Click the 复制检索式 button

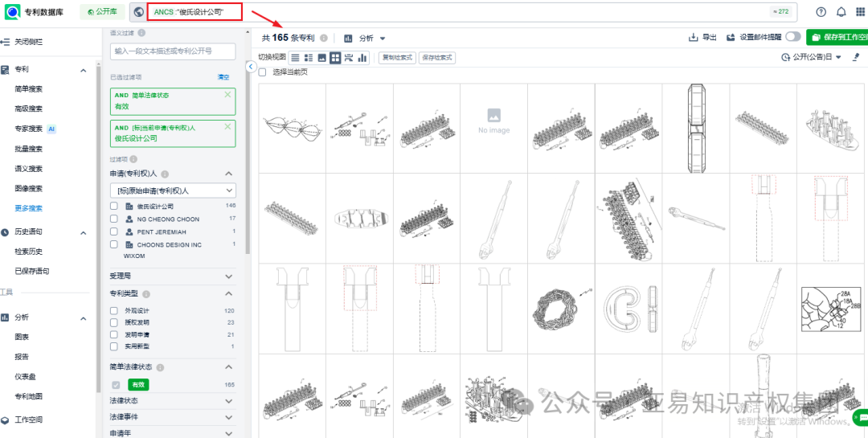point(397,58)
